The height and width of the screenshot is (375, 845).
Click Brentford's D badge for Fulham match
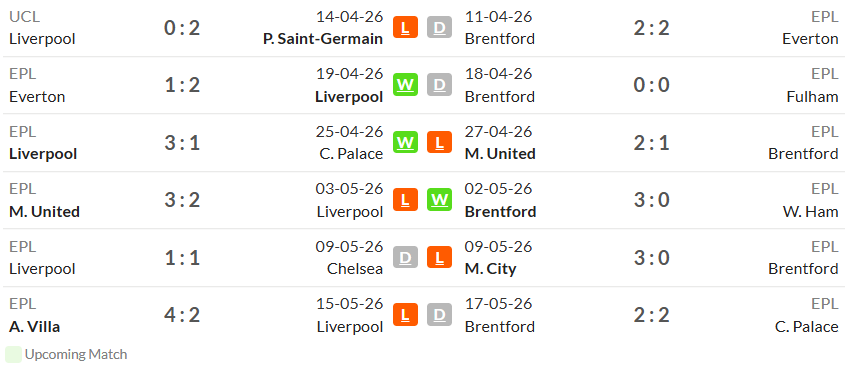pyautogui.click(x=440, y=85)
